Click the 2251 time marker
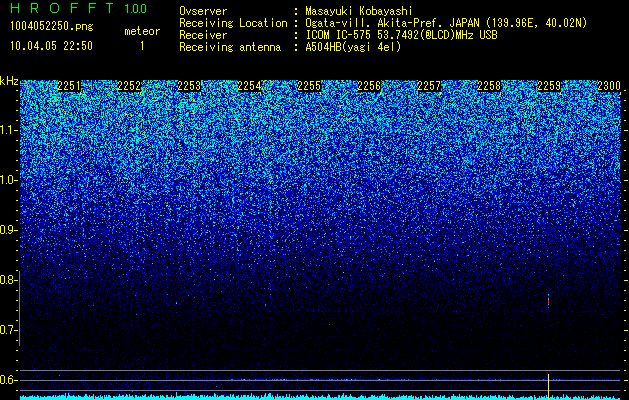Viewport: 629px width, 400px height. tap(69, 86)
